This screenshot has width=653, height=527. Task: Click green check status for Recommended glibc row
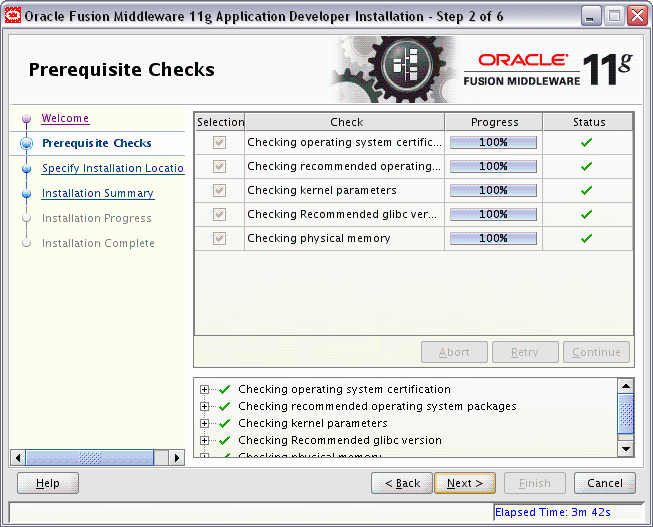pyautogui.click(x=586, y=215)
